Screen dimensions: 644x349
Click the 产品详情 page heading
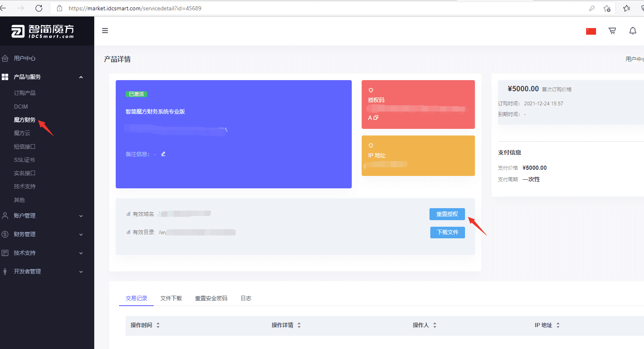[117, 59]
